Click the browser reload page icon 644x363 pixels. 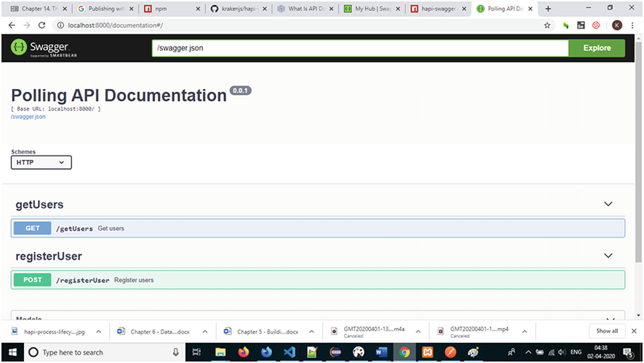point(42,25)
